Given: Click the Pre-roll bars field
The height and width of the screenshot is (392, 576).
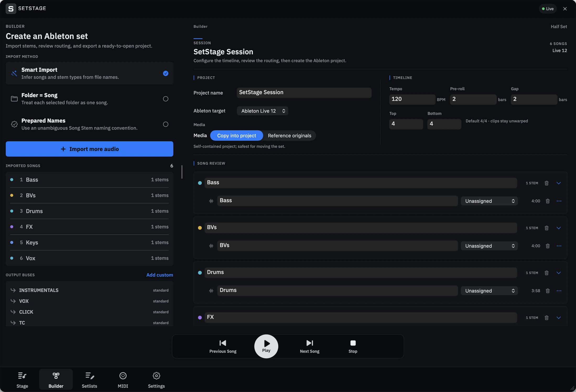Looking at the screenshot, I should coord(473,100).
